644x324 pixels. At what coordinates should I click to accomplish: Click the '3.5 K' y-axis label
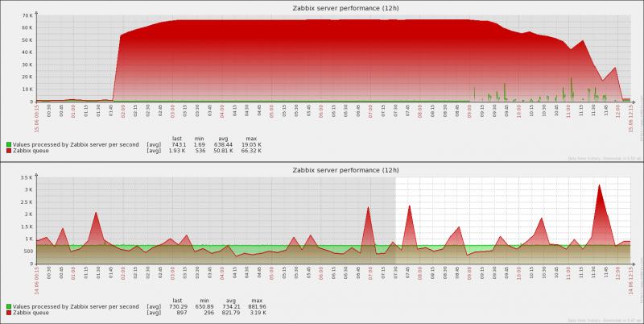click(x=27, y=177)
